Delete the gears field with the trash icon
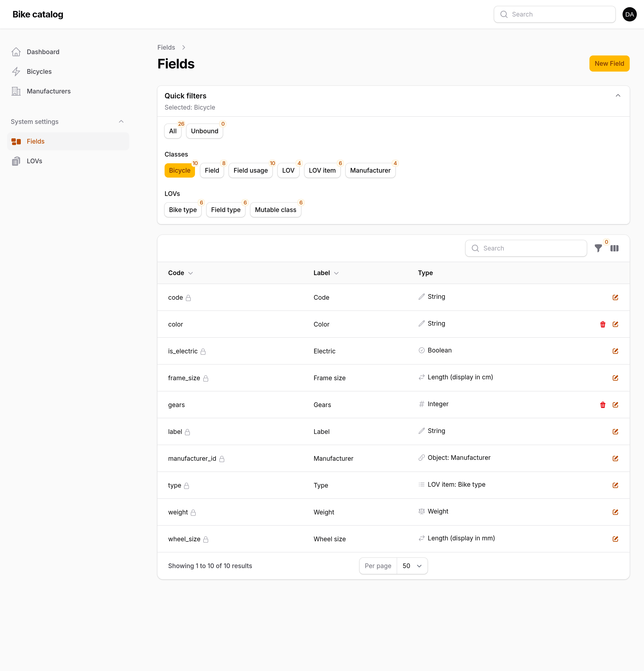This screenshot has height=671, width=644. tap(603, 405)
